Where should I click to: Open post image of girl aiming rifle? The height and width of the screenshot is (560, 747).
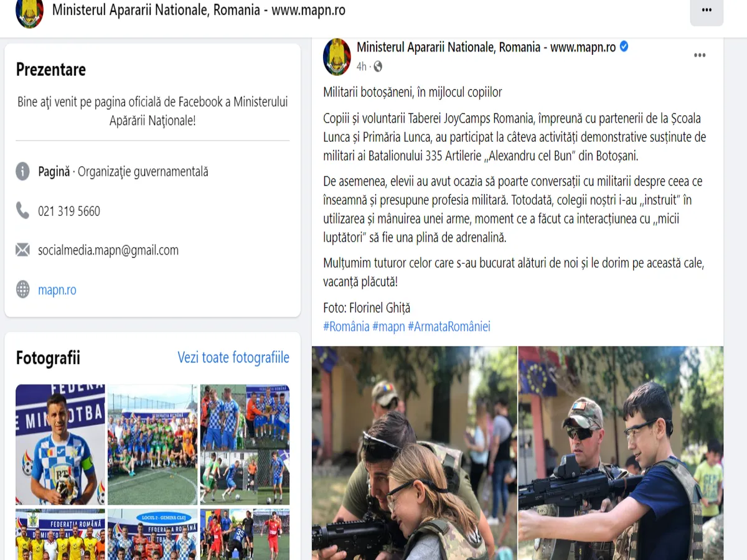click(x=414, y=453)
